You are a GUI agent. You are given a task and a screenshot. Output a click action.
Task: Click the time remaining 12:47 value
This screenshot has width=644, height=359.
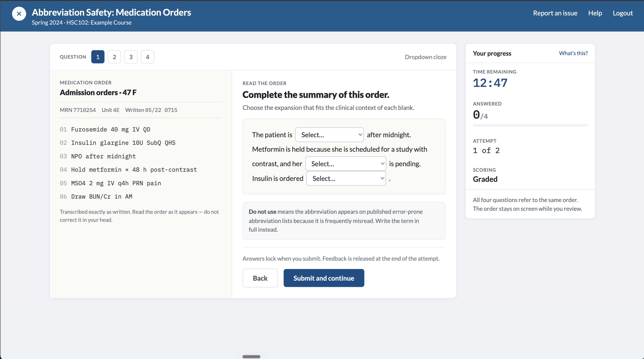pyautogui.click(x=490, y=83)
